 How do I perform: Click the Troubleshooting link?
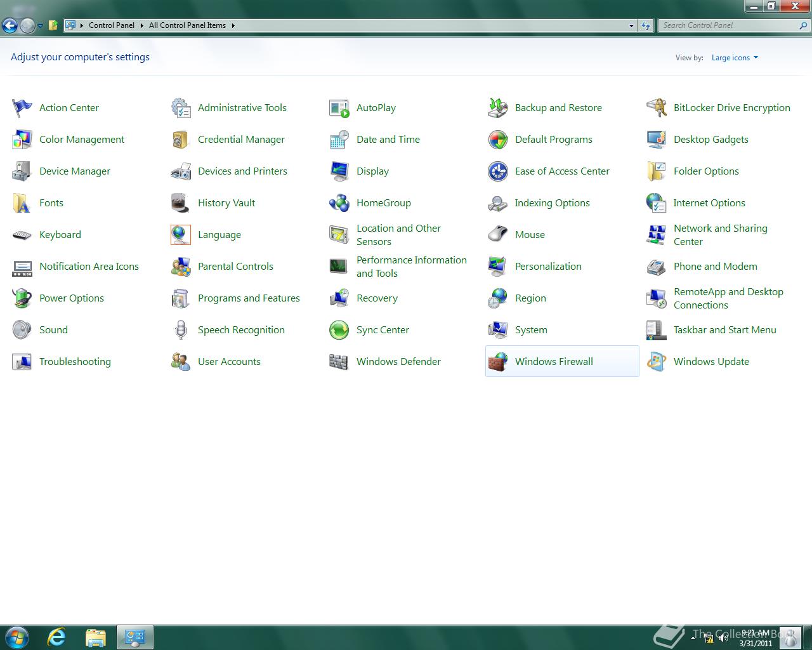point(75,362)
